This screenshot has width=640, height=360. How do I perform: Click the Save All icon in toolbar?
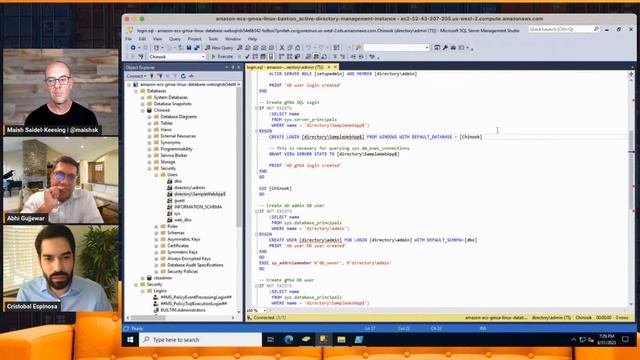197,48
